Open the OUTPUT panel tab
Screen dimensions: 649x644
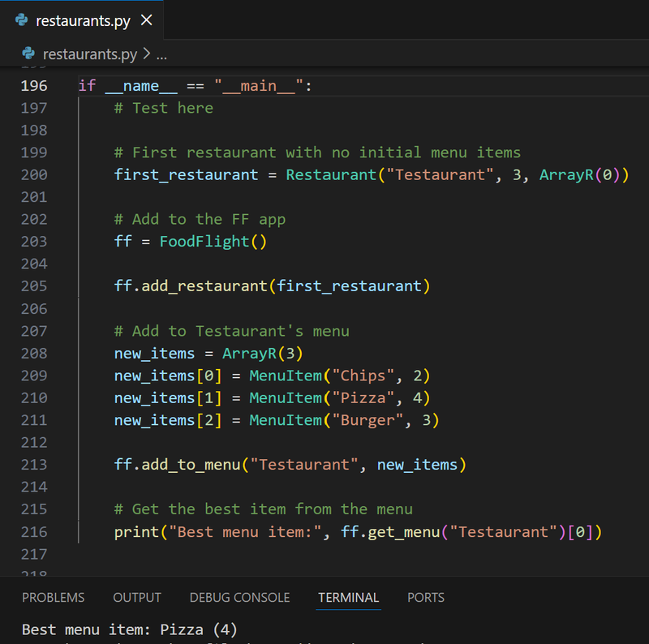[x=137, y=598]
